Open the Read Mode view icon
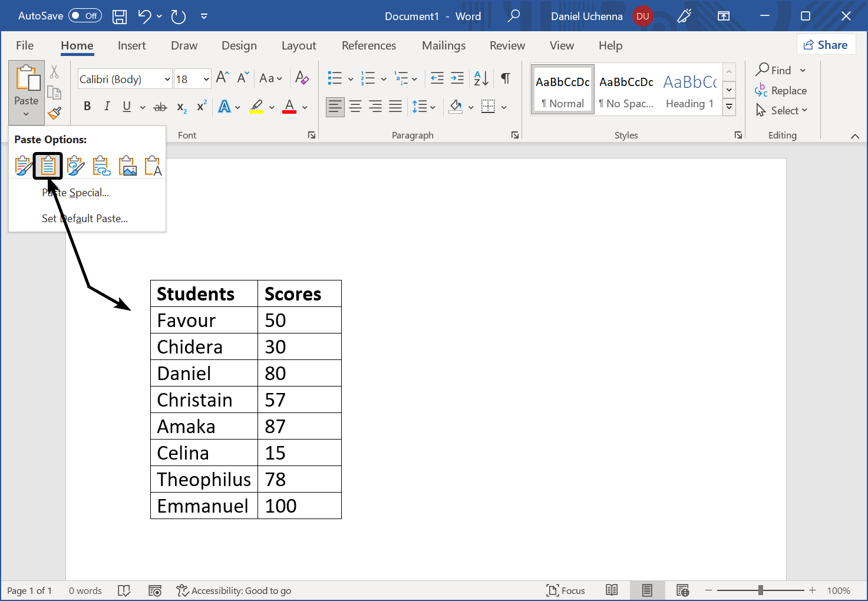868x601 pixels. click(611, 590)
